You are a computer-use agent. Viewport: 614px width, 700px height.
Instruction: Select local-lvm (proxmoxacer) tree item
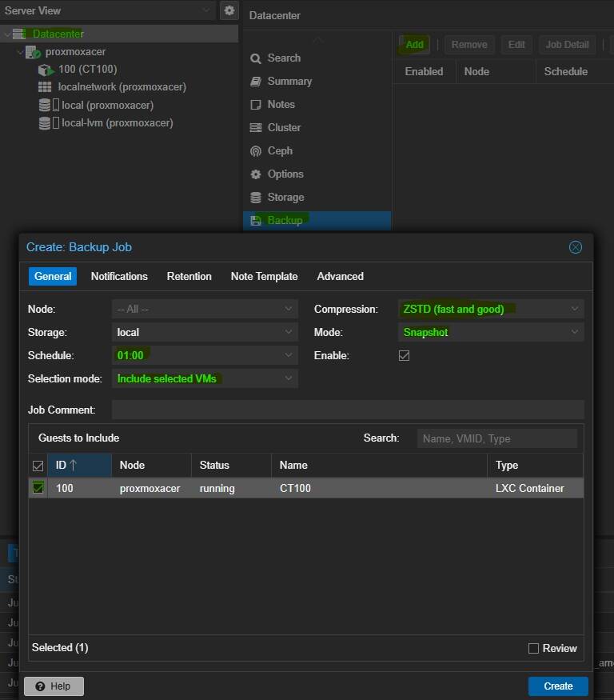(118, 123)
